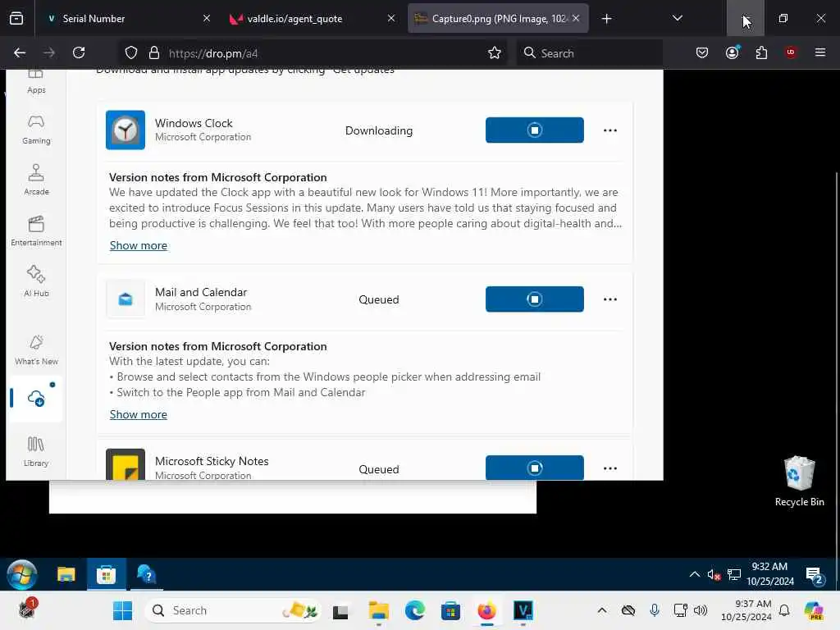
Task: Click the Windows Clock app icon
Action: [x=126, y=130]
